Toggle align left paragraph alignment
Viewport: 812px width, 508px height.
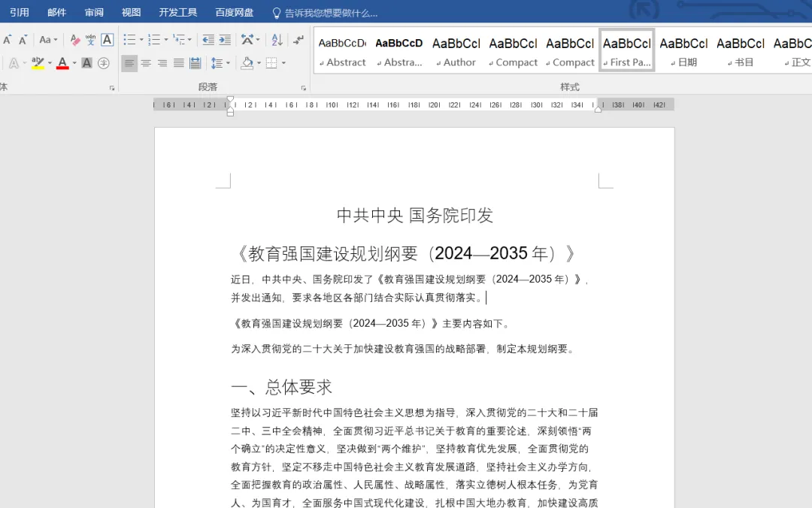[129, 63]
